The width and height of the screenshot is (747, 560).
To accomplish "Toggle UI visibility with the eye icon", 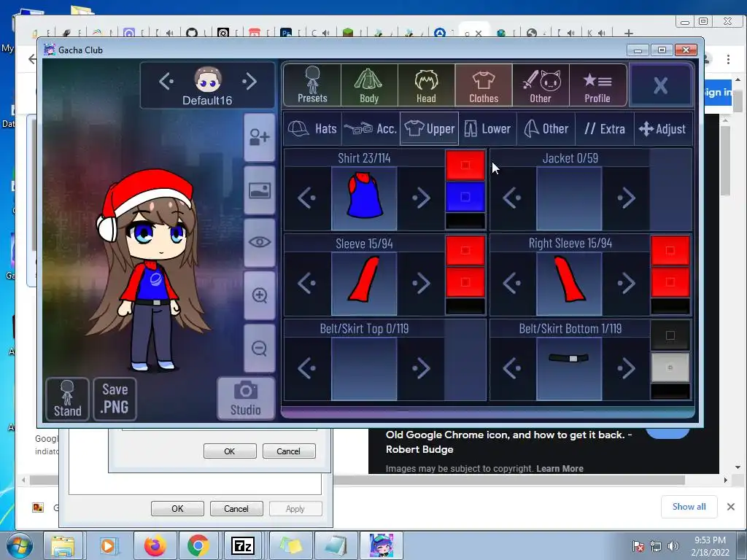I will [259, 242].
